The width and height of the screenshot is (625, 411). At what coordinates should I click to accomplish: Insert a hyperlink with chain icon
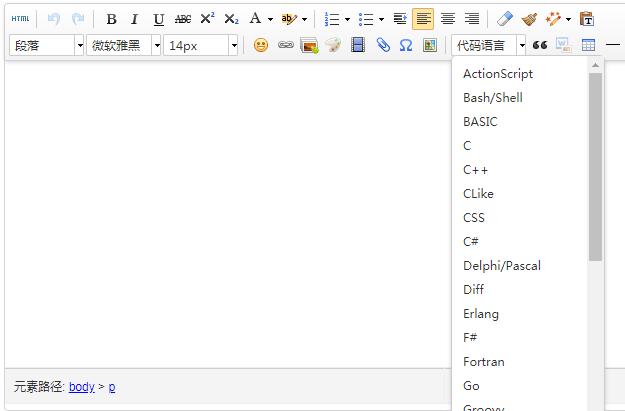point(286,45)
